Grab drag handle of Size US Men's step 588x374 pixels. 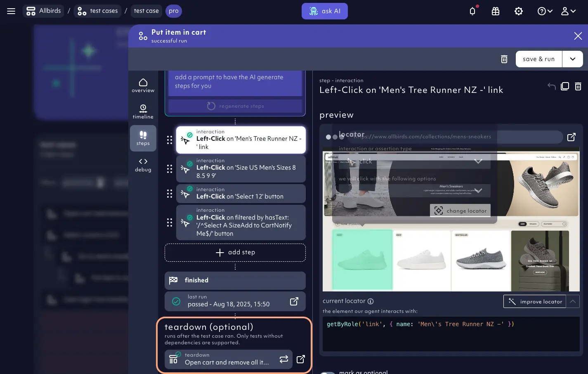pos(170,169)
